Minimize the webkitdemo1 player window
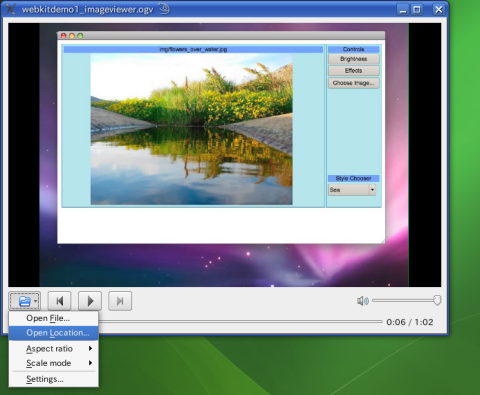This screenshot has width=480, height=395. coord(403,9)
